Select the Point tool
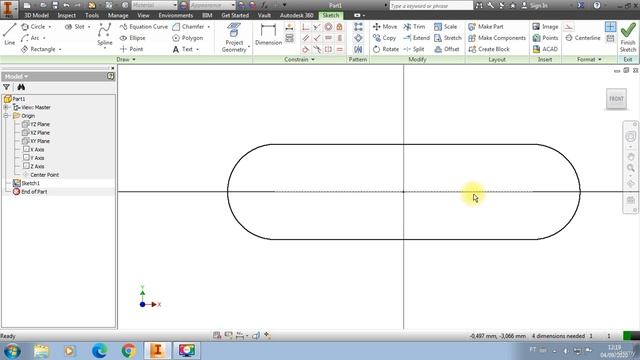Image resolution: width=640 pixels, height=360 pixels. pos(131,49)
